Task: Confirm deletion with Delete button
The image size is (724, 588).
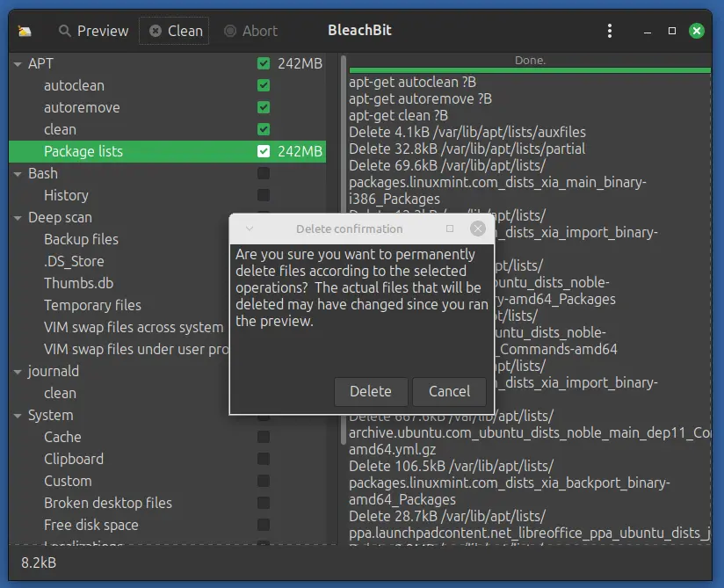Action: click(370, 391)
